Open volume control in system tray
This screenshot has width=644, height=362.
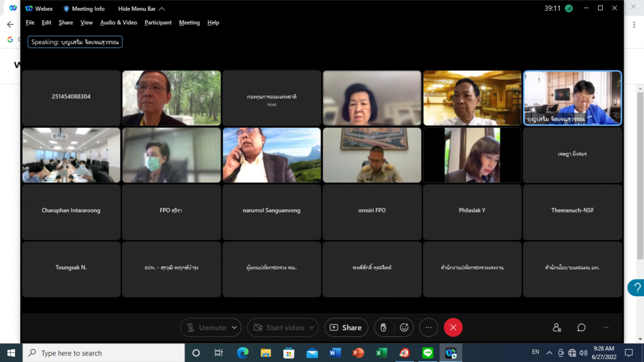pos(583,353)
